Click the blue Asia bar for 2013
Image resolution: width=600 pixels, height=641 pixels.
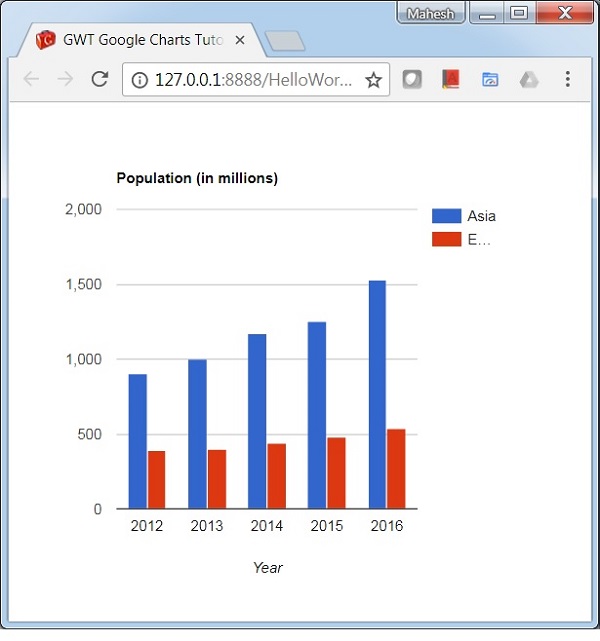197,434
